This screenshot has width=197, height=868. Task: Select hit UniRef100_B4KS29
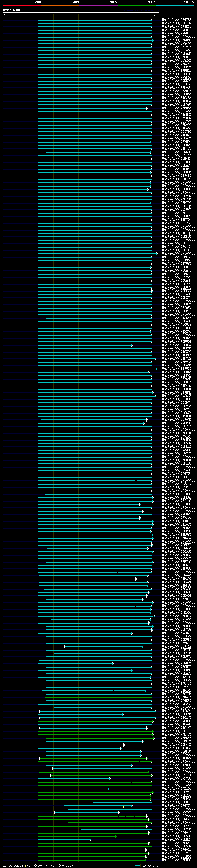[177, 358]
